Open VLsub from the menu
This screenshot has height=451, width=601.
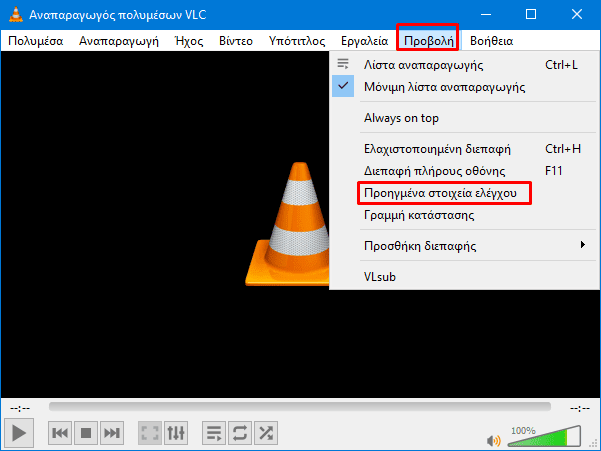465,277
